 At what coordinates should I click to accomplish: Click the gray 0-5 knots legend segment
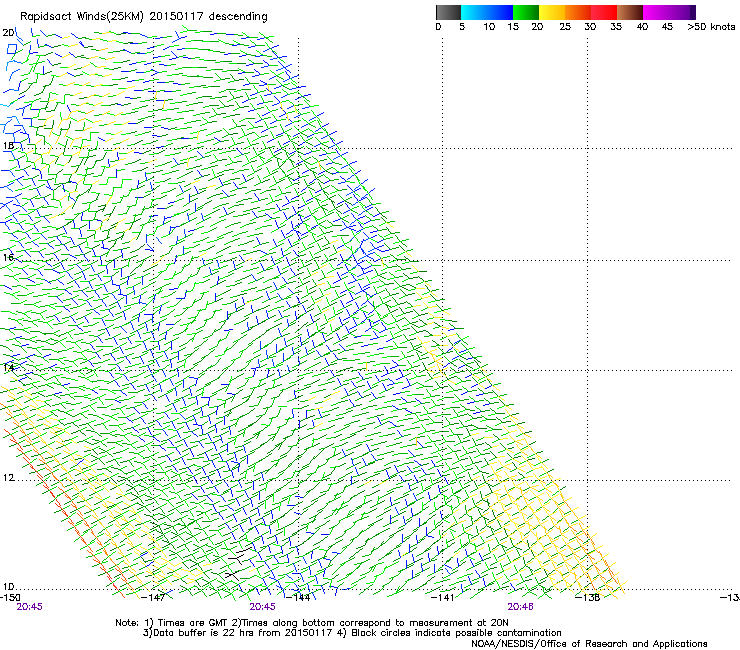(x=448, y=12)
